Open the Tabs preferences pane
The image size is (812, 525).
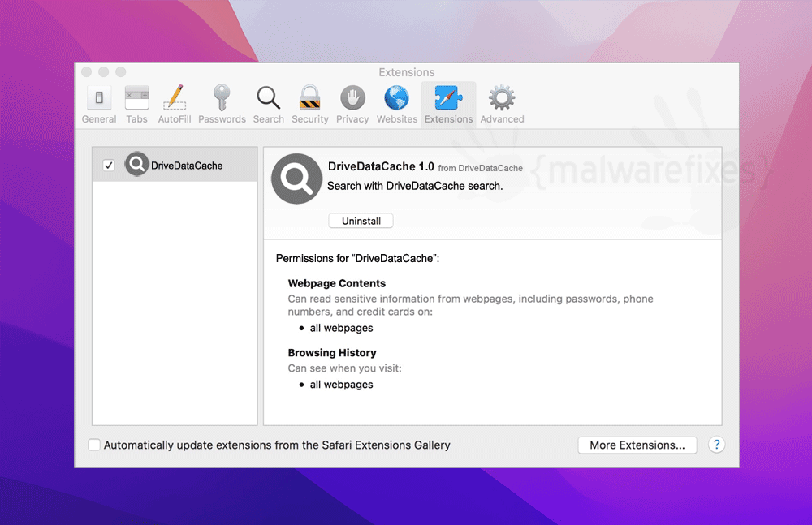coord(136,105)
